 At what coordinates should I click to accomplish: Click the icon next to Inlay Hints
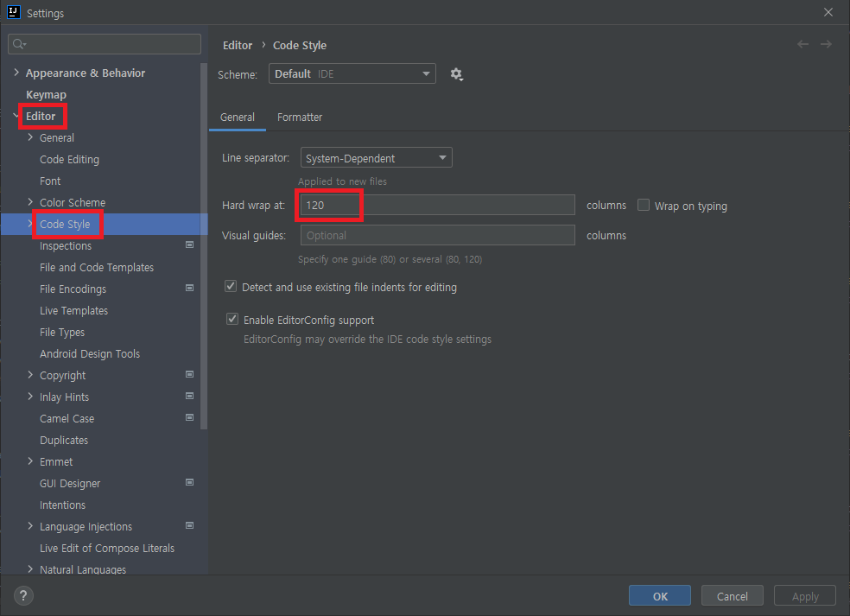[189, 397]
